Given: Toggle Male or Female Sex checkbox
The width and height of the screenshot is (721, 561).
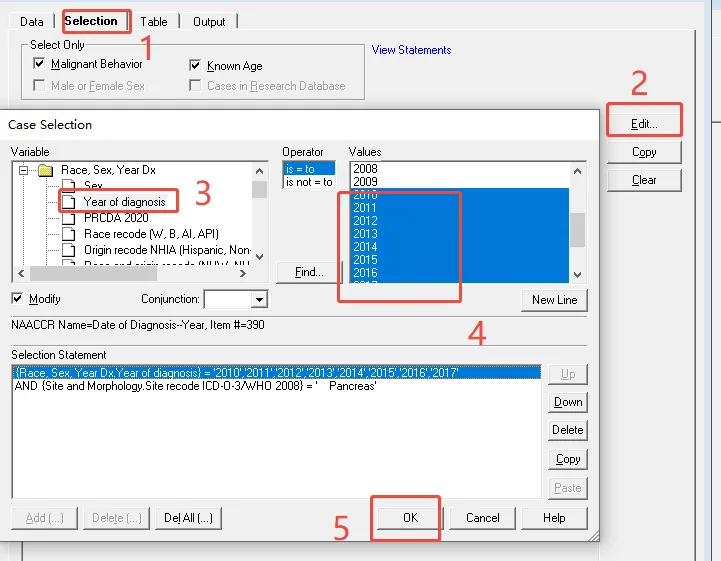Looking at the screenshot, I should pyautogui.click(x=39, y=86).
